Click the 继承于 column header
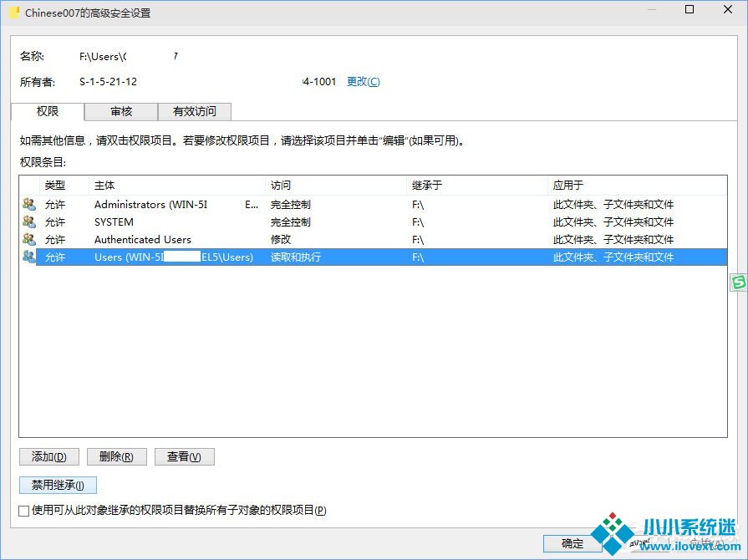748x560 pixels. (477, 185)
